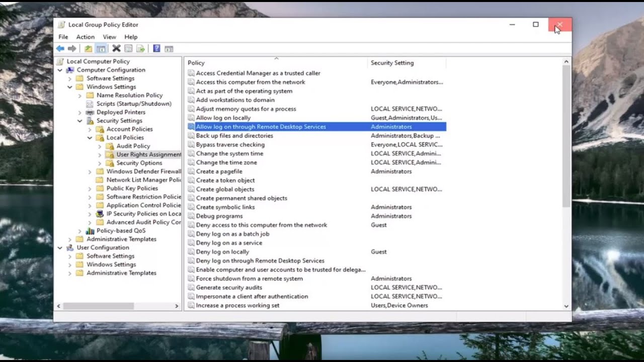Open Help via the blue question mark icon
Viewport: 644px width, 362px height.
(x=156, y=49)
